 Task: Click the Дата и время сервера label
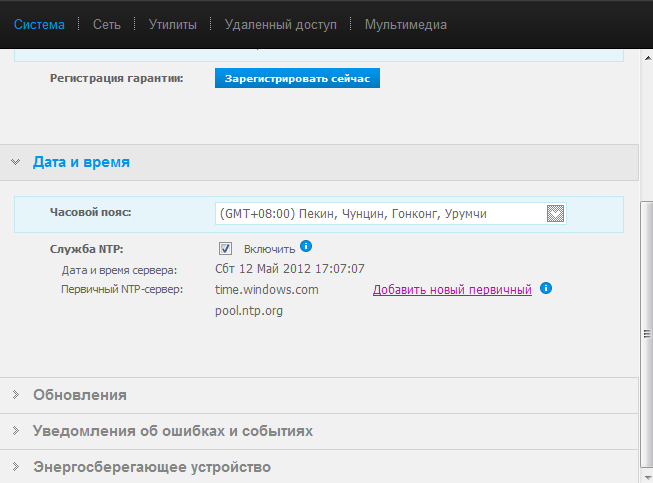(x=120, y=270)
